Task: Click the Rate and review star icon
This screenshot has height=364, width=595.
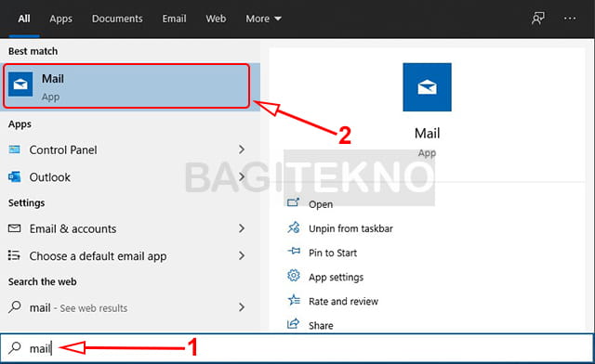Action: point(294,300)
